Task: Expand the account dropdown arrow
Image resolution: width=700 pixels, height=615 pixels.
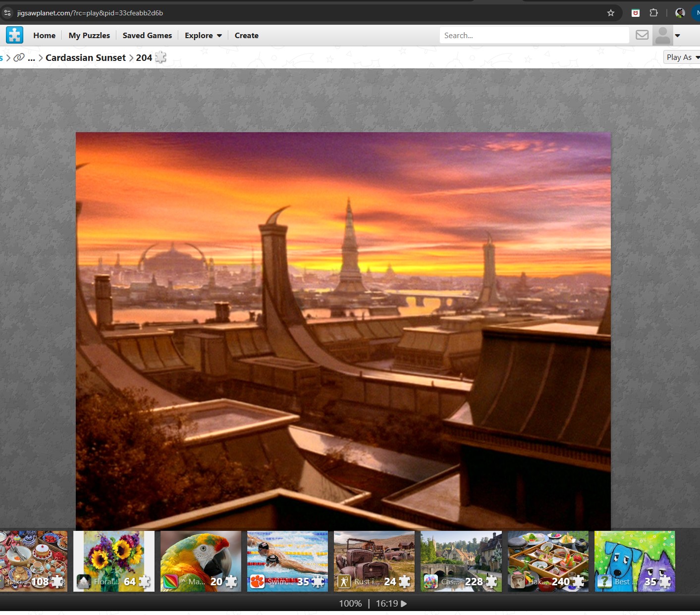Action: [677, 36]
